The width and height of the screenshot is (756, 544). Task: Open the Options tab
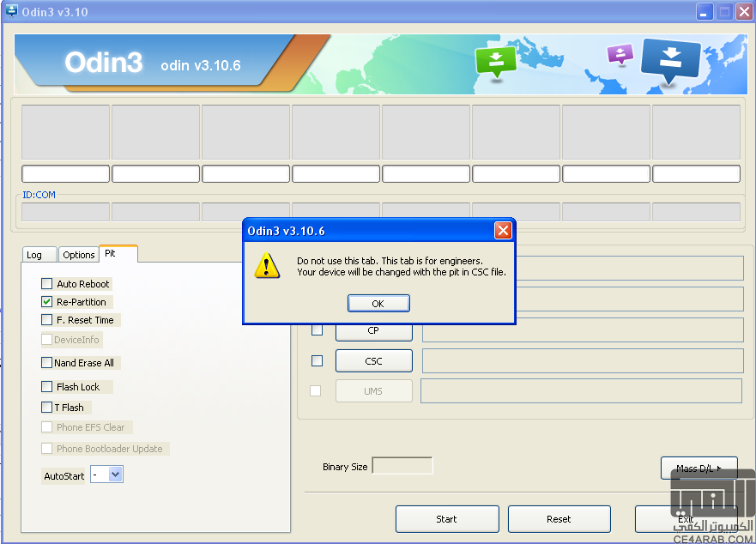pyautogui.click(x=79, y=255)
